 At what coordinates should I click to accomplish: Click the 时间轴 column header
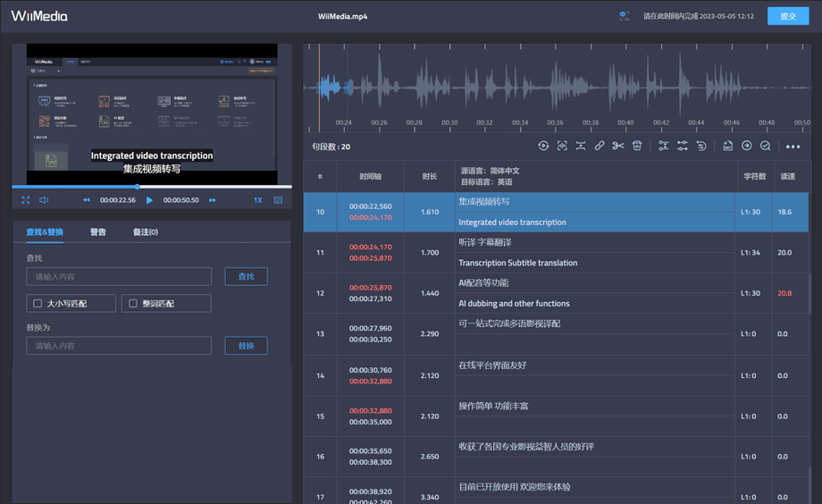click(370, 176)
